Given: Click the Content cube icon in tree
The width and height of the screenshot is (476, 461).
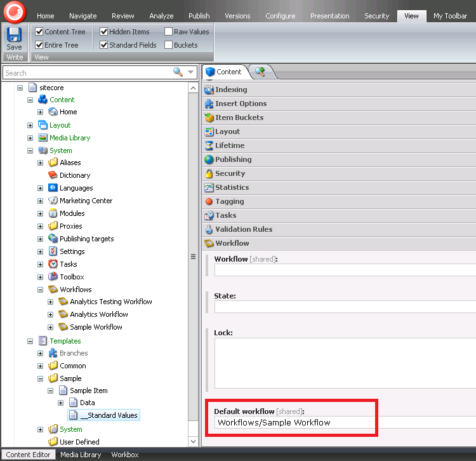Looking at the screenshot, I should click(x=43, y=100).
